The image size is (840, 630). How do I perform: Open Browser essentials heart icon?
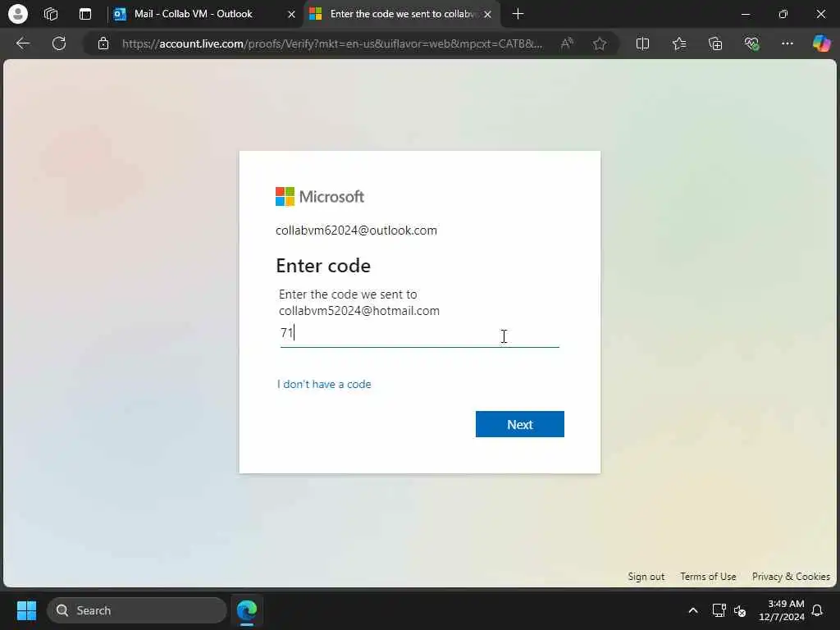pyautogui.click(x=751, y=43)
